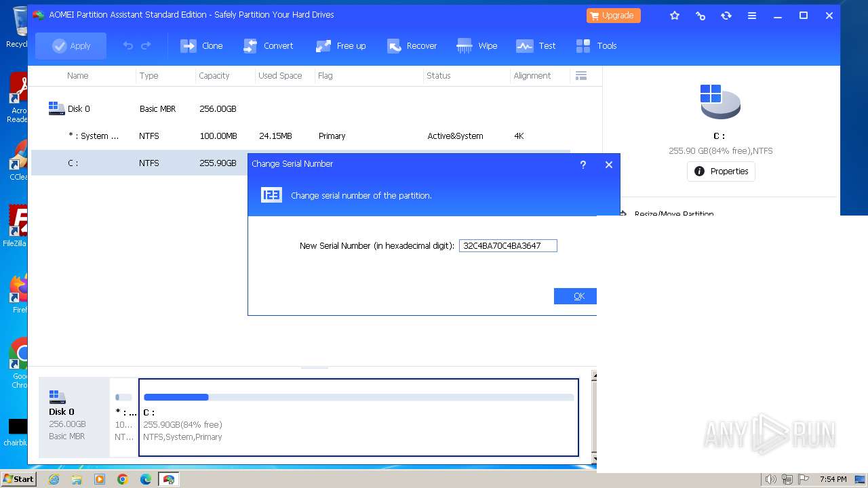Open Chrome from the taskbar

[x=123, y=479]
